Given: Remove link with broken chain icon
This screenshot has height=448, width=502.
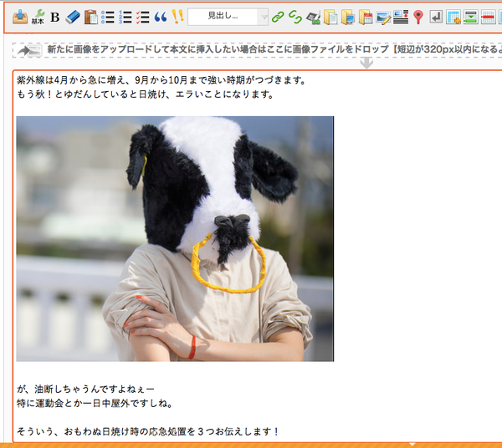Looking at the screenshot, I should [295, 17].
